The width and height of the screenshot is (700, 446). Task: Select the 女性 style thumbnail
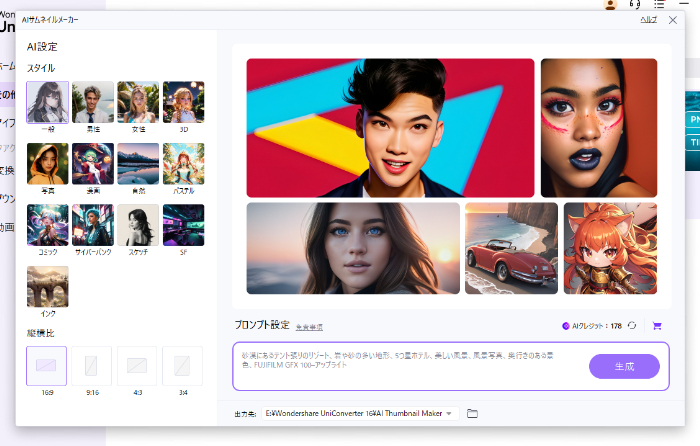tap(138, 102)
